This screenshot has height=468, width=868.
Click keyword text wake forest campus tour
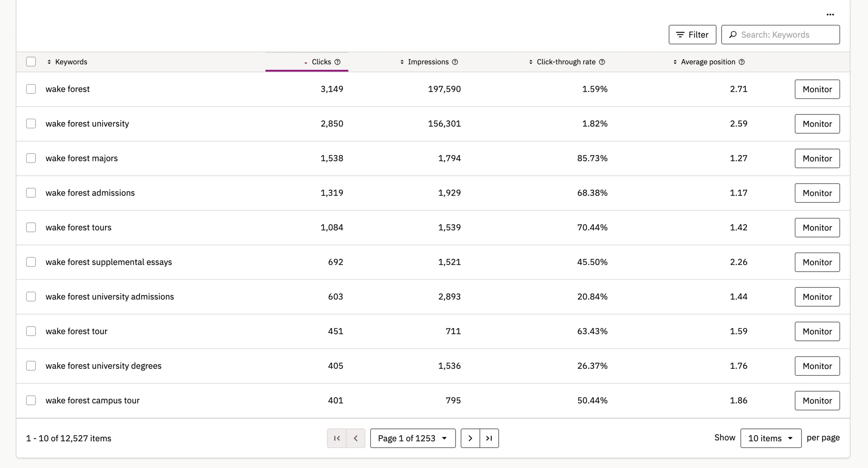(x=93, y=400)
